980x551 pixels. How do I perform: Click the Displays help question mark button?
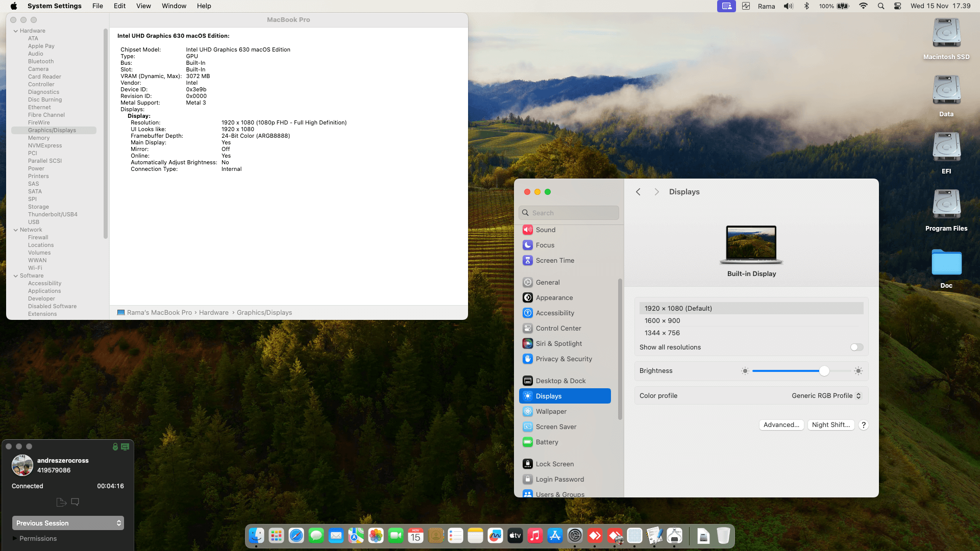click(864, 425)
